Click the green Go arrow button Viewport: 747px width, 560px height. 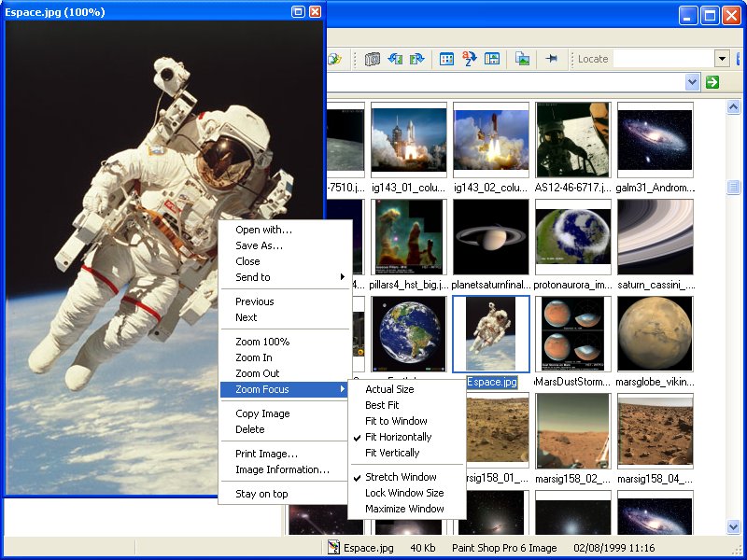click(x=712, y=82)
